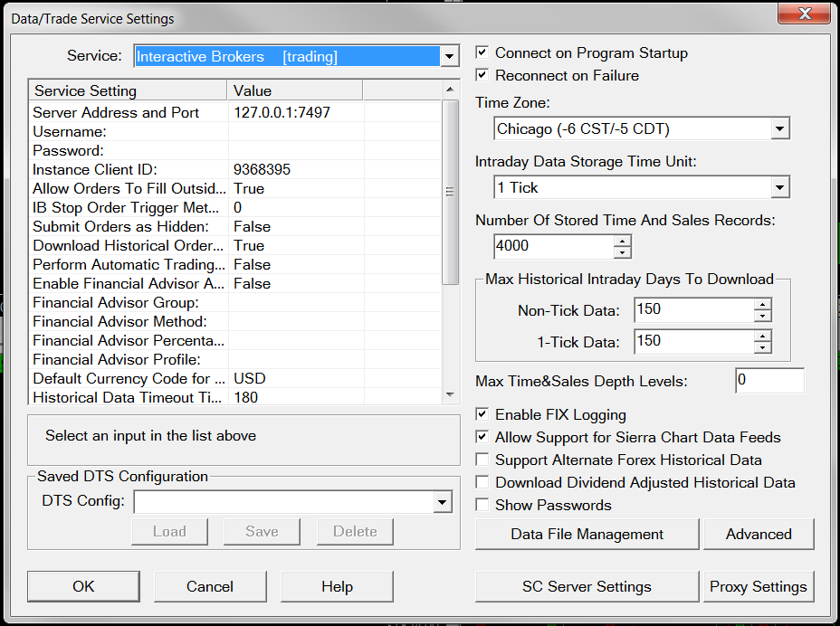Click the Stored Time And Sales Records field
The image size is (840, 626).
(554, 246)
